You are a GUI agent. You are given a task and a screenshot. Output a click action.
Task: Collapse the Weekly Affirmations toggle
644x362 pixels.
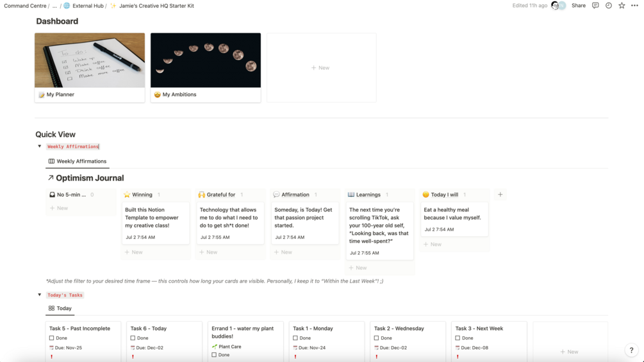[x=40, y=146]
